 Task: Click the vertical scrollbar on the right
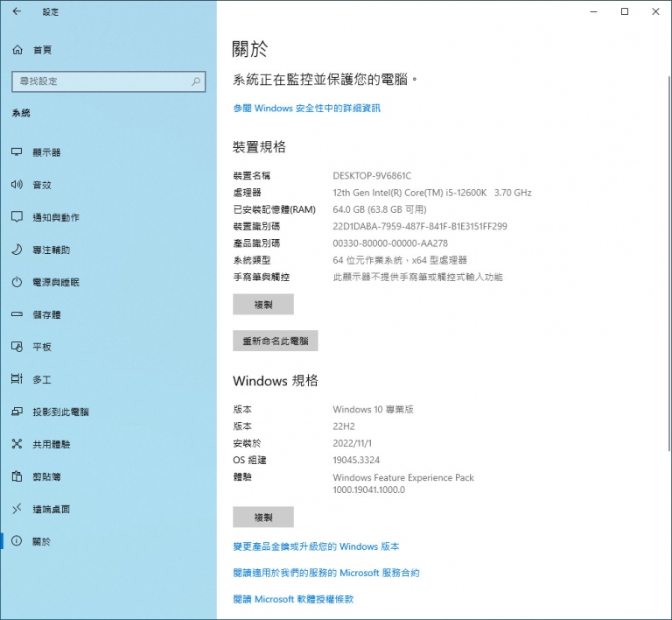pos(669,264)
